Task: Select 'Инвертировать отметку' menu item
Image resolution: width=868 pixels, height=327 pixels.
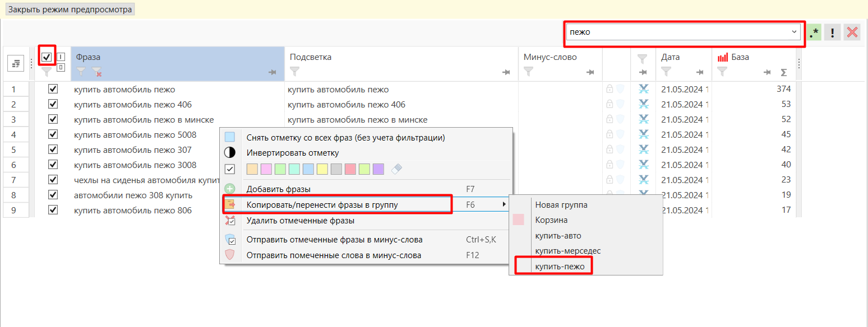Action: click(366, 152)
